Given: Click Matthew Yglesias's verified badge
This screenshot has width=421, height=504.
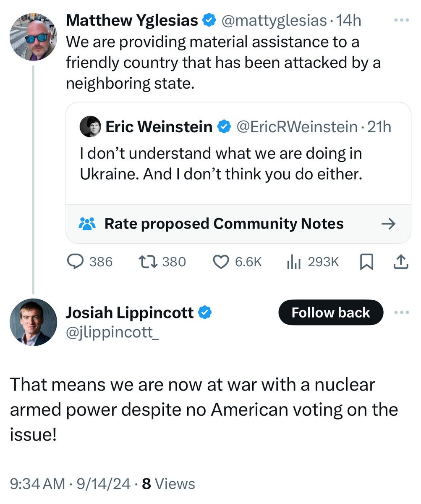Looking at the screenshot, I should click(x=209, y=20).
